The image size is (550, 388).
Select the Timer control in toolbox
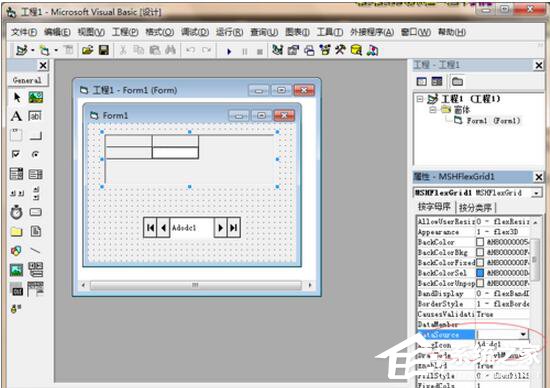[x=16, y=212]
